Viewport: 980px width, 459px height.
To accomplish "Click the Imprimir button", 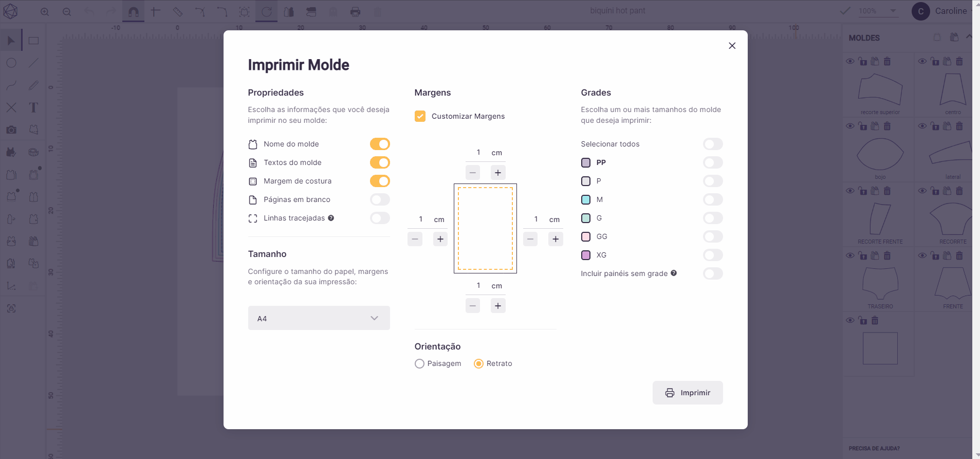I will point(688,393).
